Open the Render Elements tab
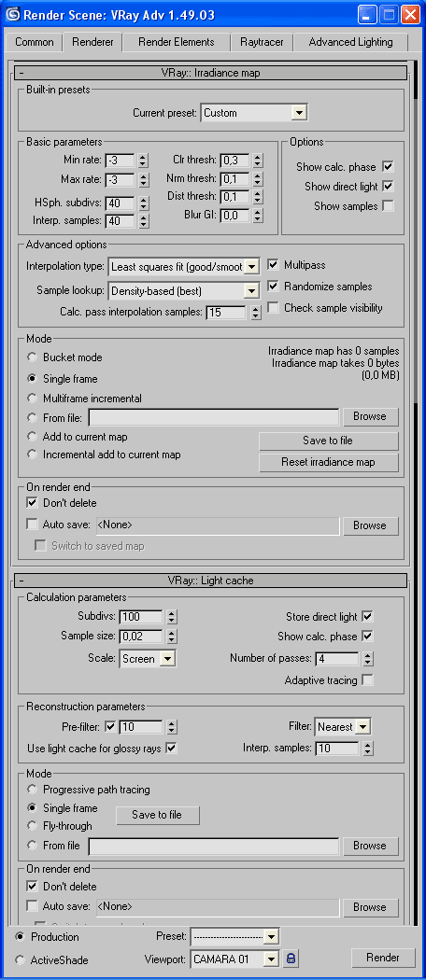This screenshot has height=980, width=426. tap(177, 43)
